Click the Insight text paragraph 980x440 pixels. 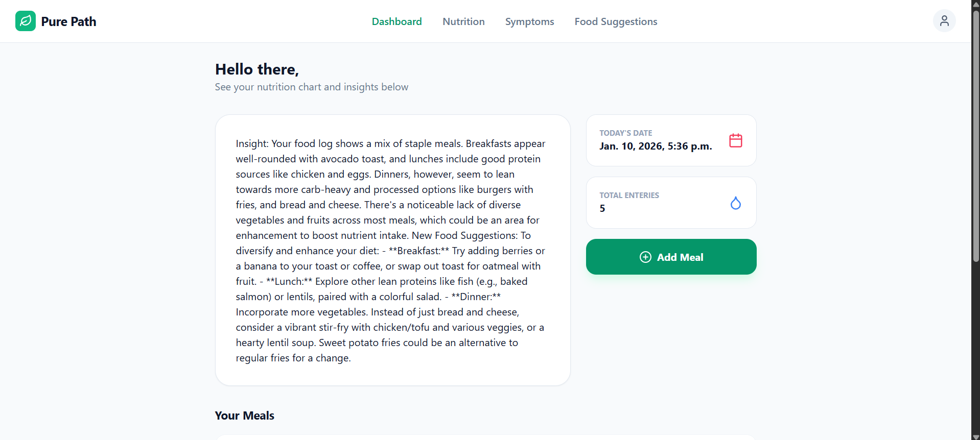coord(391,251)
